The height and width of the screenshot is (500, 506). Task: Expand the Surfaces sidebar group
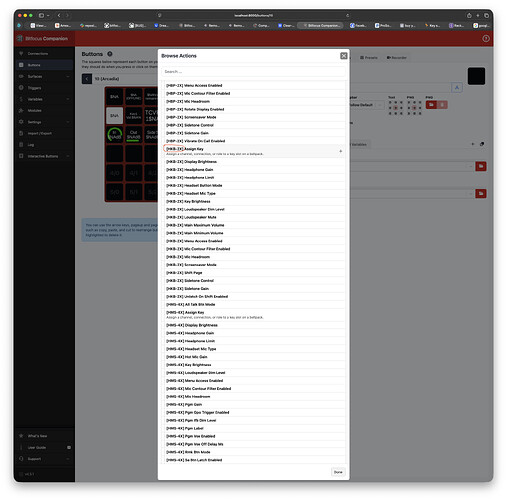click(44, 76)
